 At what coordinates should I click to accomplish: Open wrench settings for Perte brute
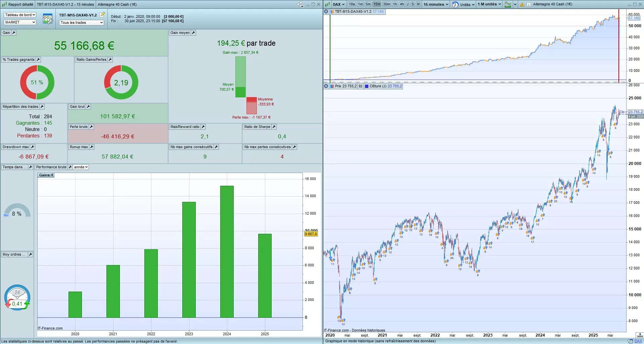[91, 127]
